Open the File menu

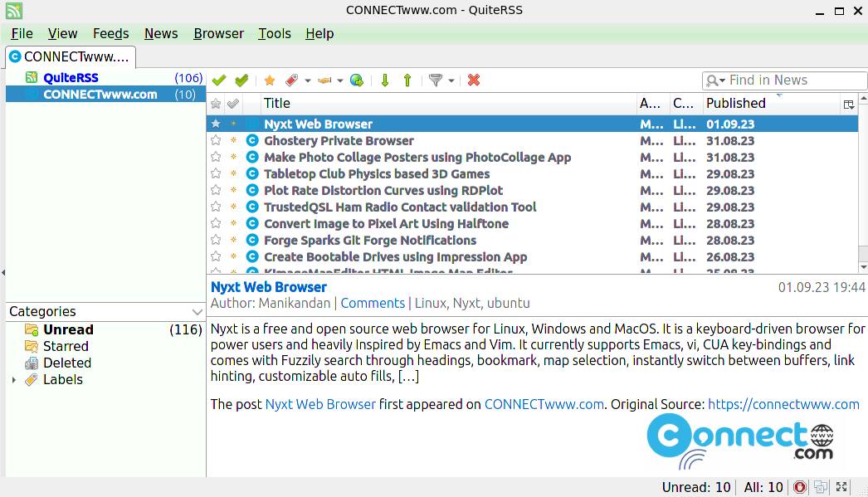pyautogui.click(x=22, y=34)
